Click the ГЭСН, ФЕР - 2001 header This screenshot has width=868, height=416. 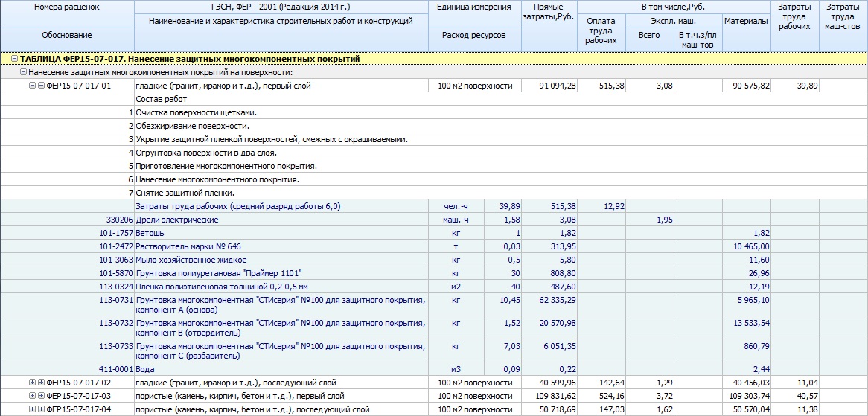(x=281, y=7)
